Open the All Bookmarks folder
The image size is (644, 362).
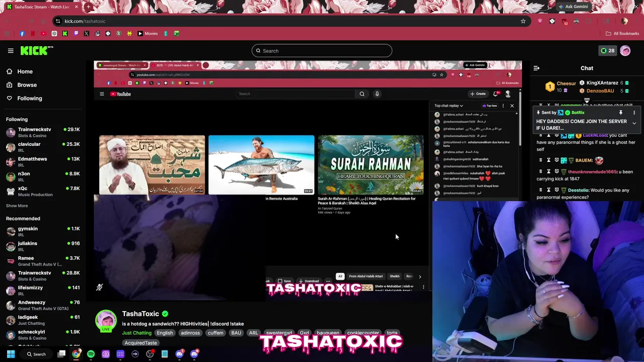point(622,34)
